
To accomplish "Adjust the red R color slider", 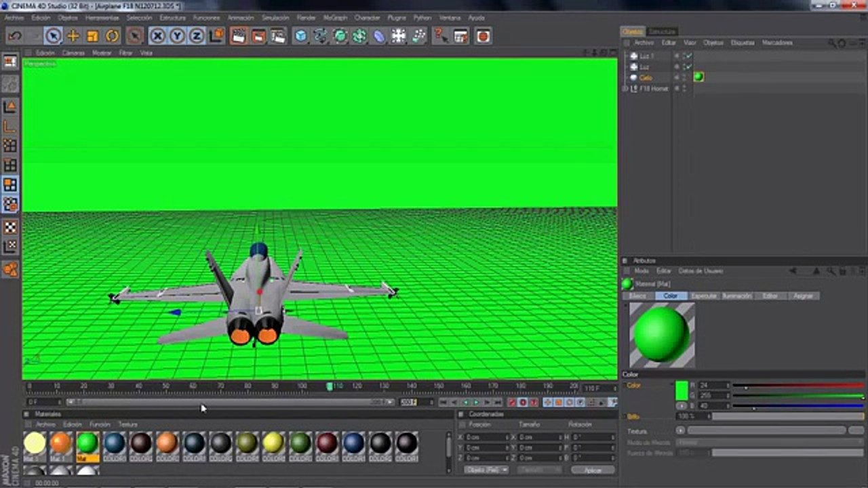I will point(800,386).
